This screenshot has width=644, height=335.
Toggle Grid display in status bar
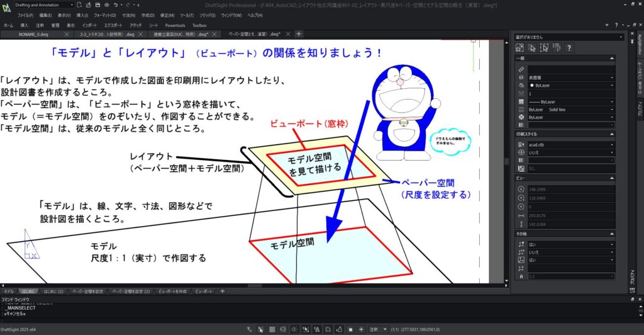(x=272, y=329)
